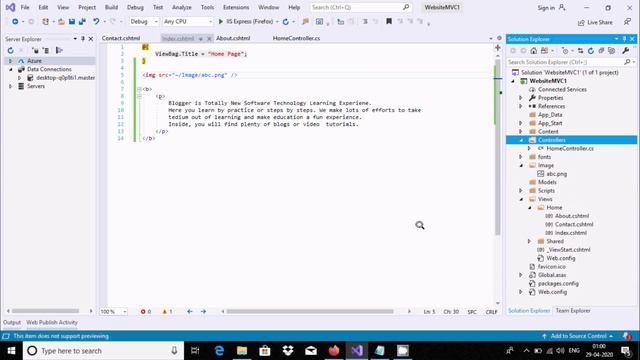Click the Search (Ctrl+Q) box
The image size is (640, 360).
coord(360,7)
